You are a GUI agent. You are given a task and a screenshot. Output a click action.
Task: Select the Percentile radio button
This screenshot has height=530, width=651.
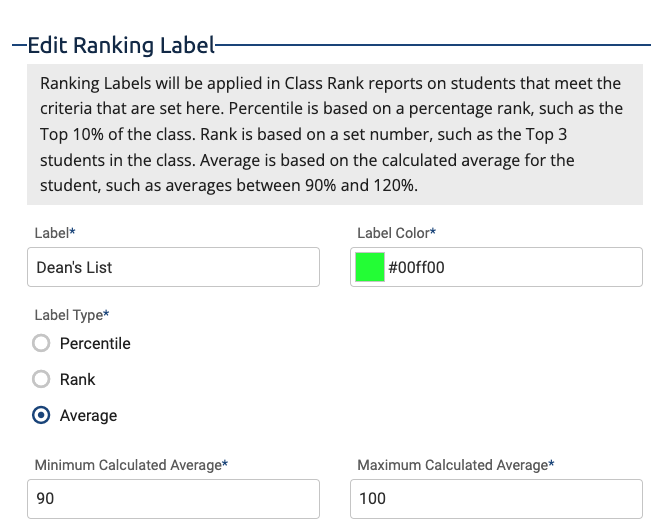(41, 343)
